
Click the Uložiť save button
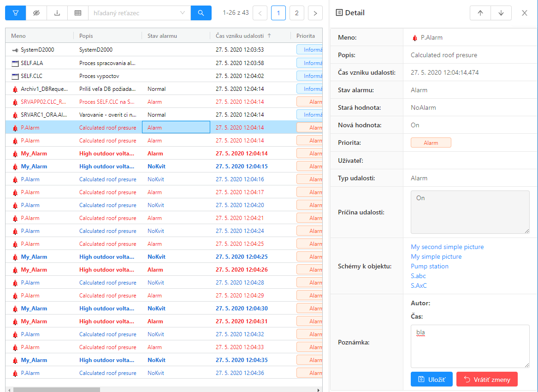(x=432, y=379)
